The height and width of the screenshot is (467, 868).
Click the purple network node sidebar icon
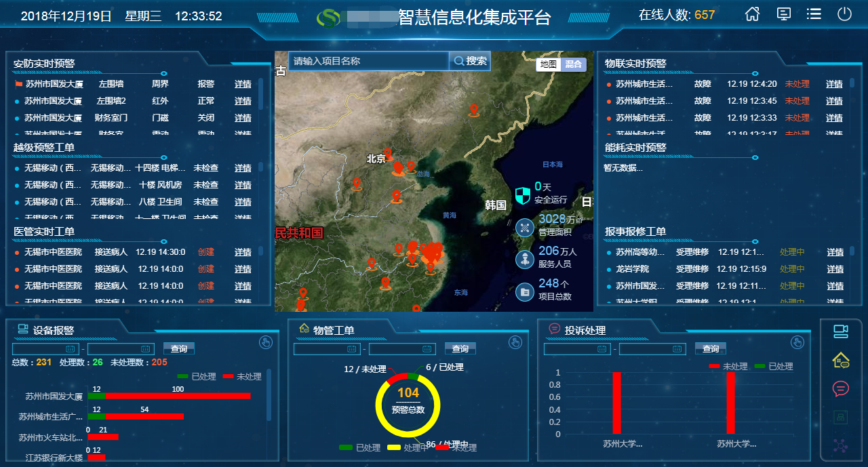pos(841,446)
